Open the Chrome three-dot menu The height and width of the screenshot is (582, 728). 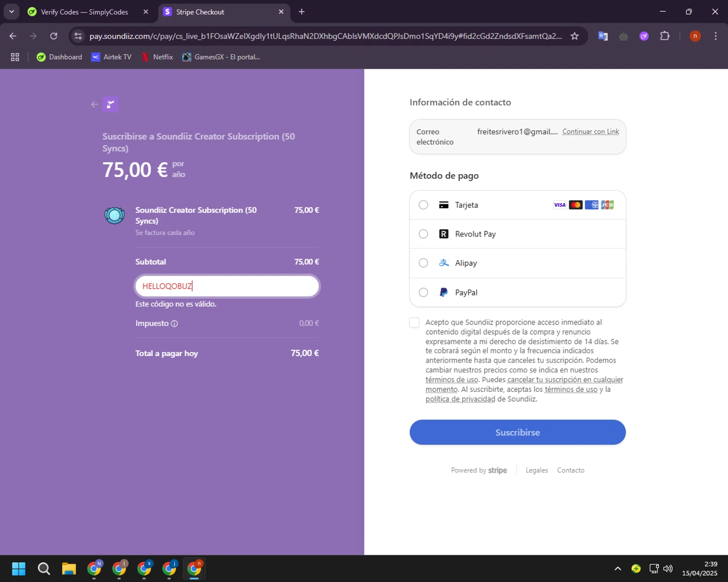pyautogui.click(x=715, y=36)
